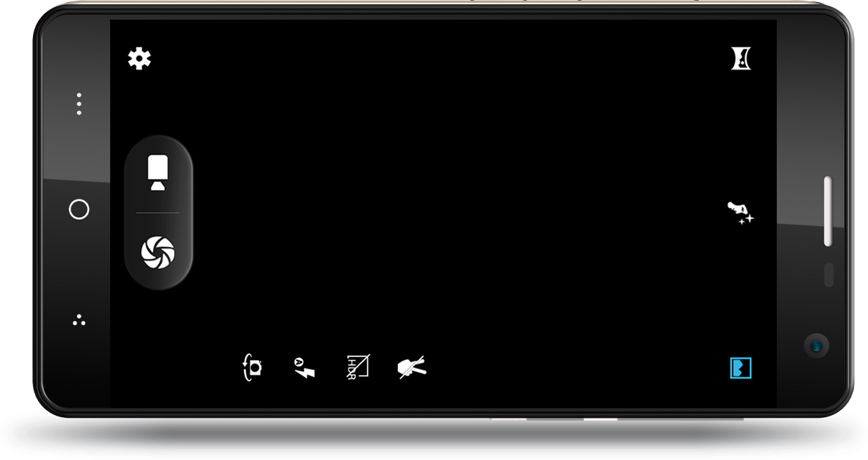Click the phone's bottom edge port area

(x=617, y=419)
